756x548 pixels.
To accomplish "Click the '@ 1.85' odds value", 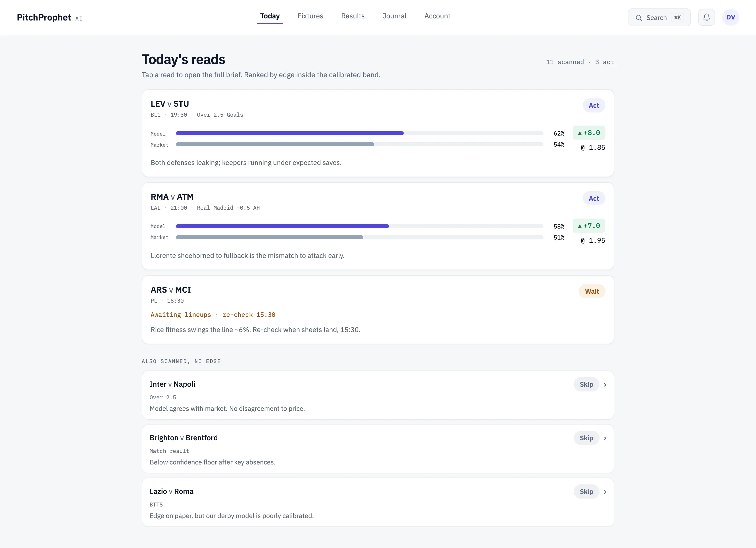I will (593, 147).
